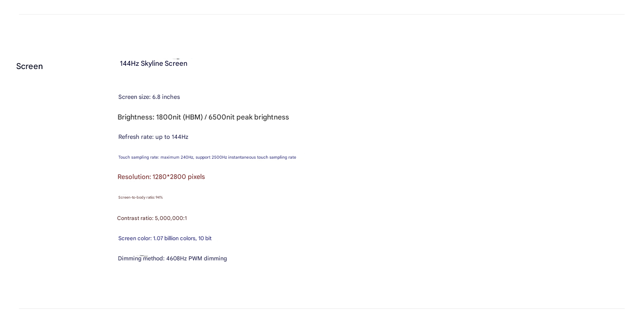The image size is (644, 329).
Task: Click the "Resolution:" label in red
Action: [x=134, y=177]
